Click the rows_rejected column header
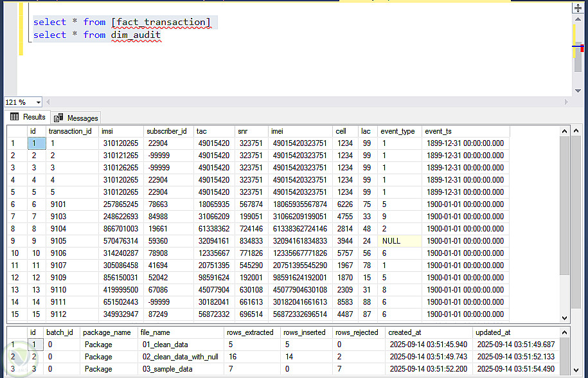The height and width of the screenshot is (378, 588). click(357, 332)
